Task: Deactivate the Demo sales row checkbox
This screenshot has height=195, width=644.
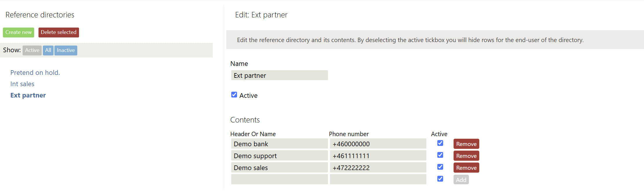Action: point(440,167)
